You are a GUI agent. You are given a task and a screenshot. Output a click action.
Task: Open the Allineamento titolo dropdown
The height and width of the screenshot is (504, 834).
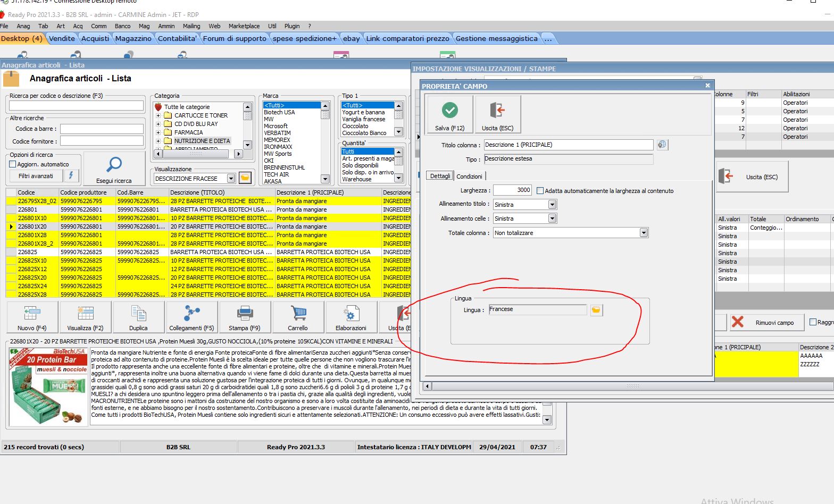point(552,205)
